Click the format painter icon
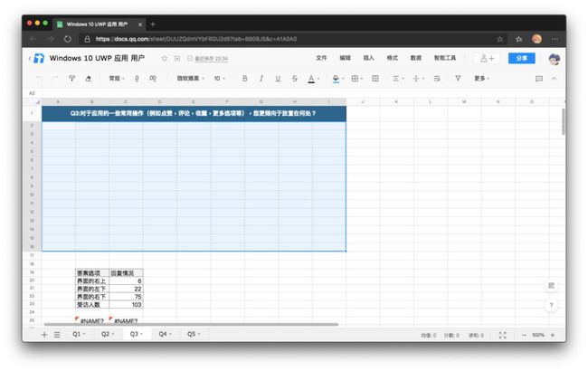Image resolution: width=588 pixels, height=371 pixels. tap(71, 79)
